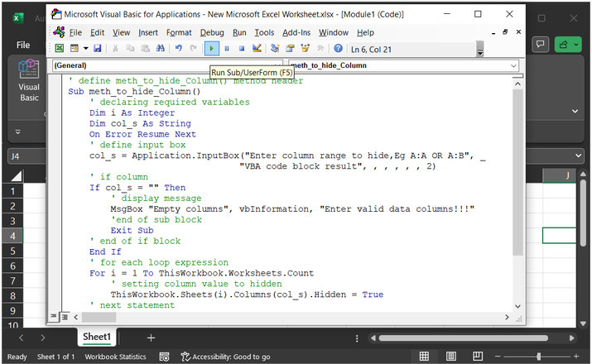
Task: Click the code window vertical scrollbar thumb
Action: click(517, 171)
